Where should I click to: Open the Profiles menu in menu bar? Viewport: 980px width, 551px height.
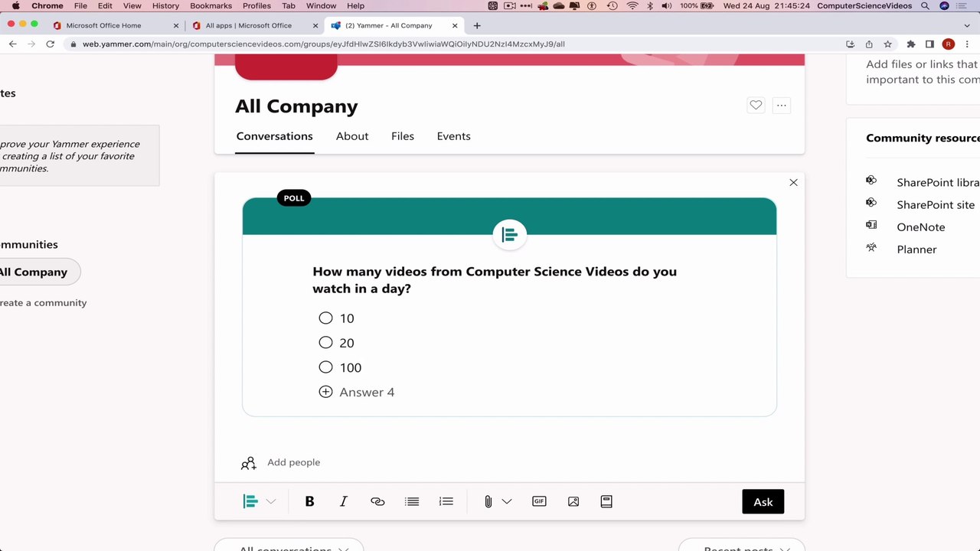256,5
